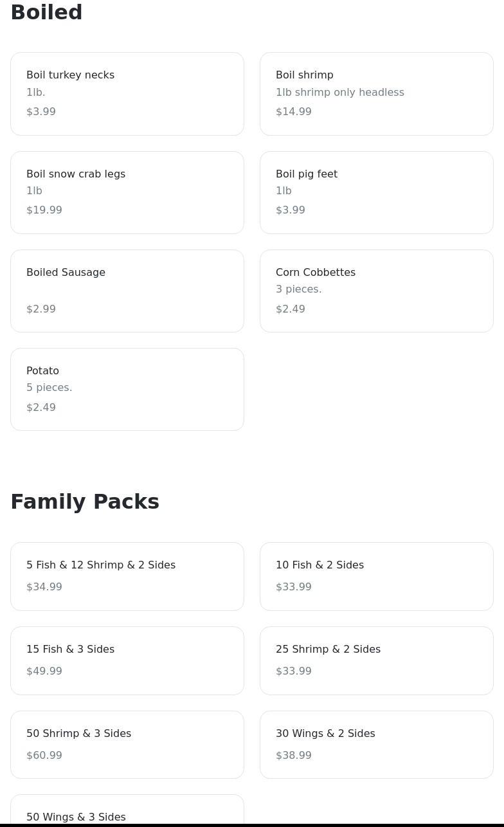504x827 pixels.
Task: Open the Corn Cobbettes item card
Action: (376, 291)
